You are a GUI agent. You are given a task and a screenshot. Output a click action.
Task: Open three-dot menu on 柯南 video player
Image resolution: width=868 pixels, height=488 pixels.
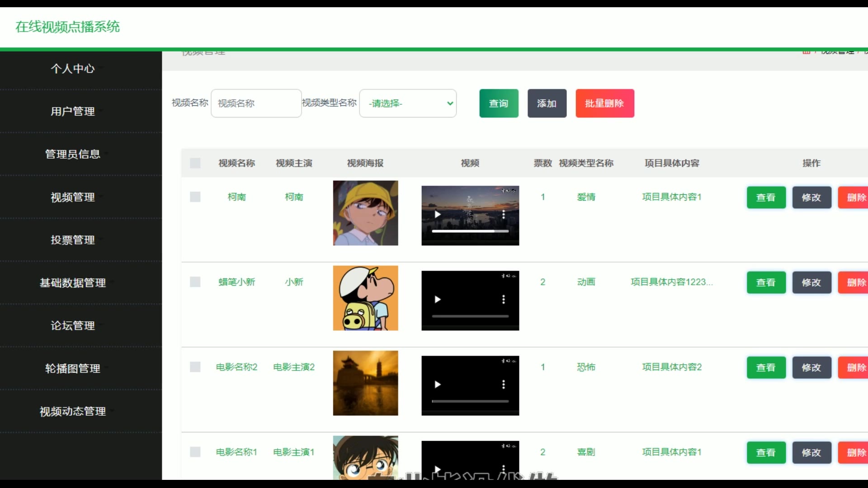click(503, 215)
